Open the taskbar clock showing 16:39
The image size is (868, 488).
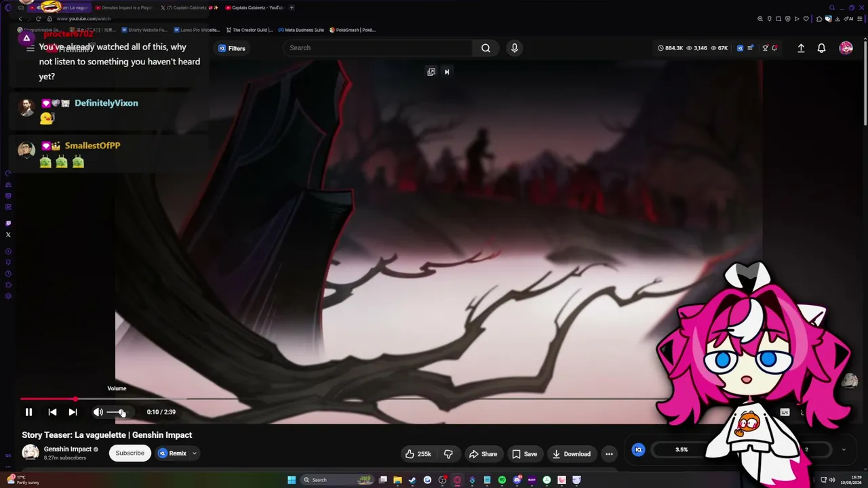coord(851,480)
